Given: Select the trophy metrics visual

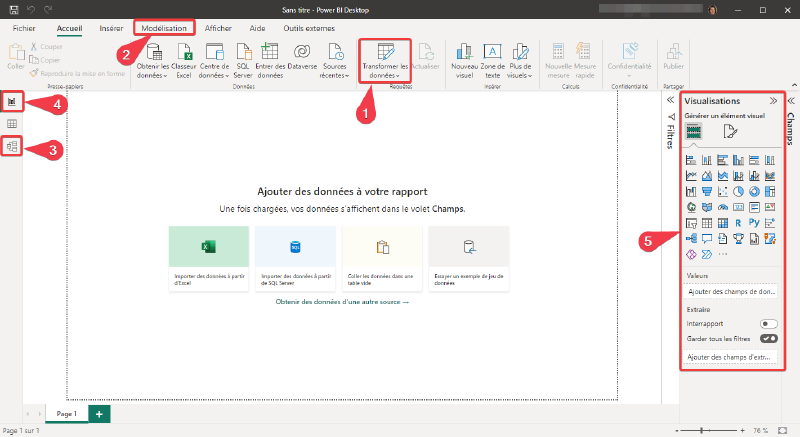Looking at the screenshot, I should point(738,239).
